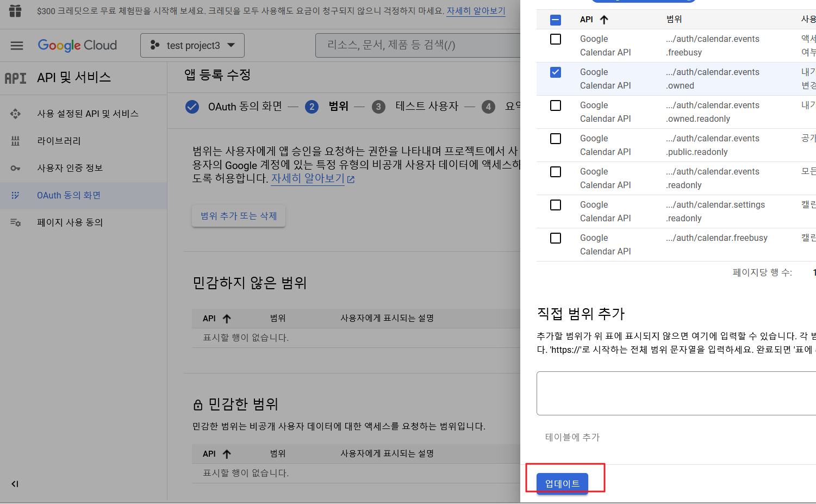Click the 사용자 인증 정보 key icon
The height and width of the screenshot is (504, 816).
pyautogui.click(x=15, y=168)
